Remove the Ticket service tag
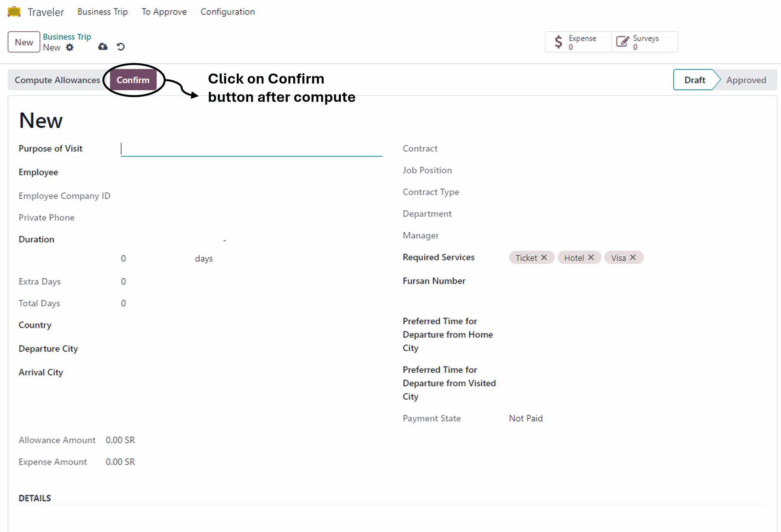The width and height of the screenshot is (781, 532). pos(544,257)
